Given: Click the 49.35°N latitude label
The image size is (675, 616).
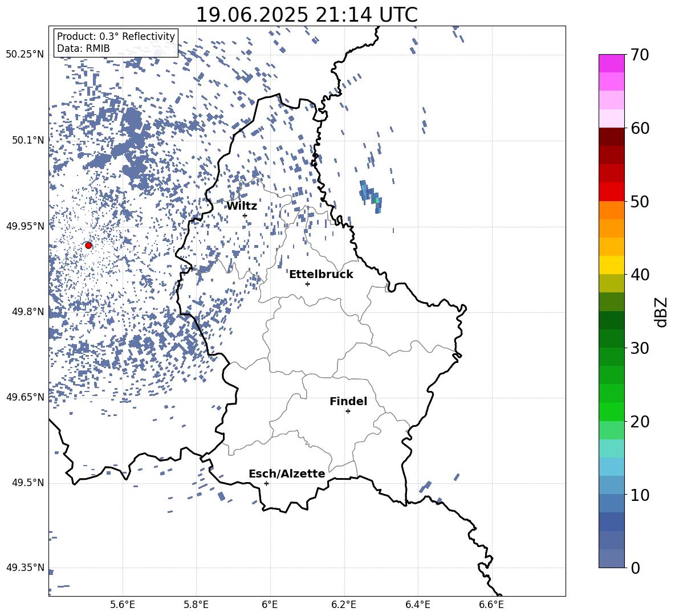Looking at the screenshot, I should [x=25, y=568].
